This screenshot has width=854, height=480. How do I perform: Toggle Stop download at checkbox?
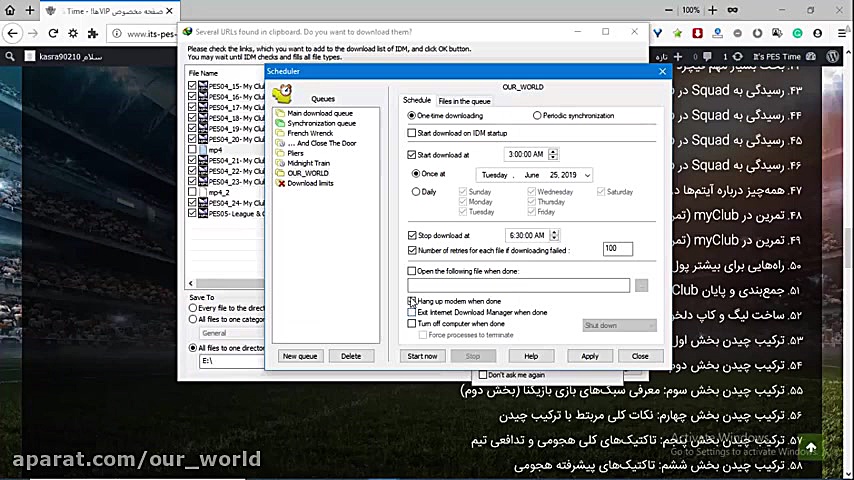coord(412,235)
